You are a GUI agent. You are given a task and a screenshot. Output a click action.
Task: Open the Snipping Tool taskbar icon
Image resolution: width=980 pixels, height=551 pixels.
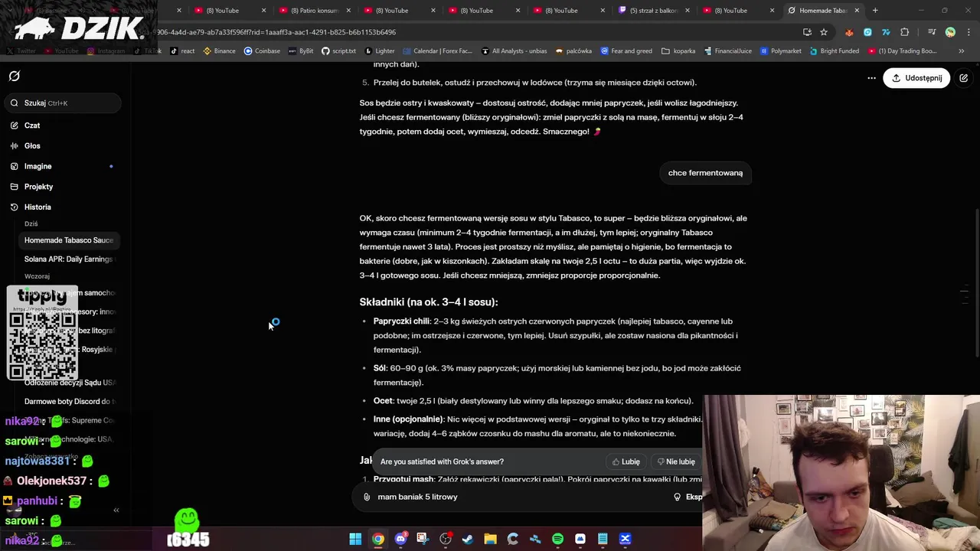pos(423,539)
